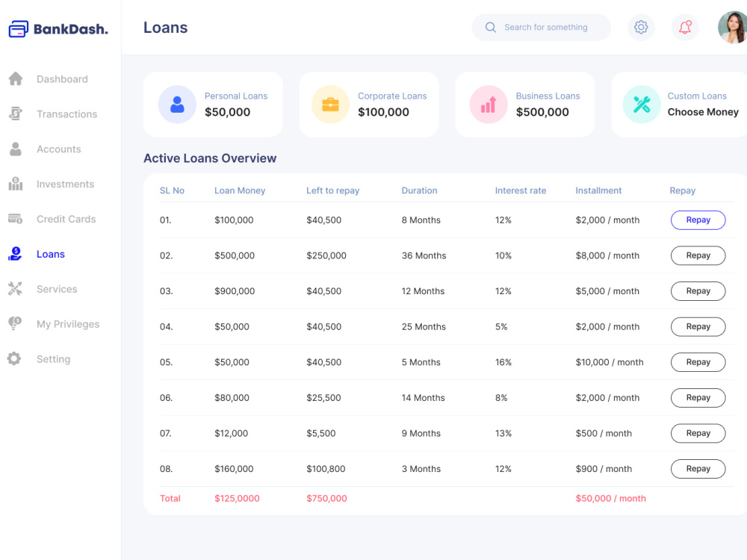The width and height of the screenshot is (747, 560).
Task: Click the Loans hand-coin icon
Action: (x=15, y=254)
